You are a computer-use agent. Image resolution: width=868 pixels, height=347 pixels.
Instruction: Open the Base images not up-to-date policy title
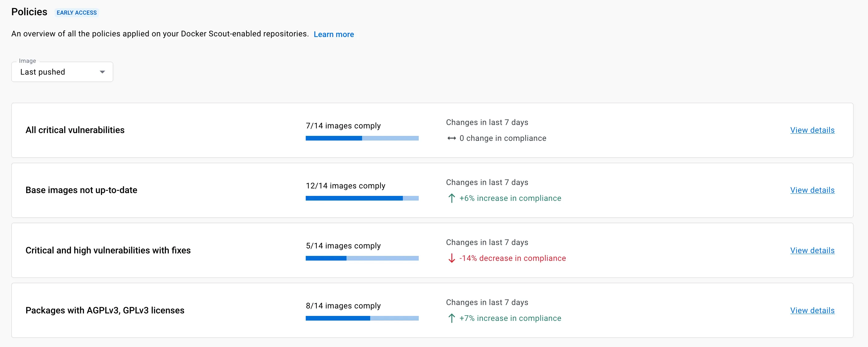(81, 190)
